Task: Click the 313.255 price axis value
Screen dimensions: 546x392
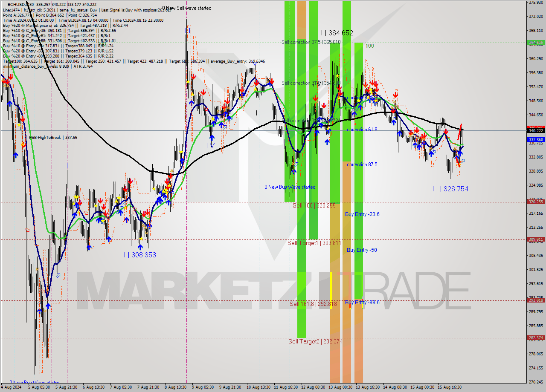Action: 536,228
